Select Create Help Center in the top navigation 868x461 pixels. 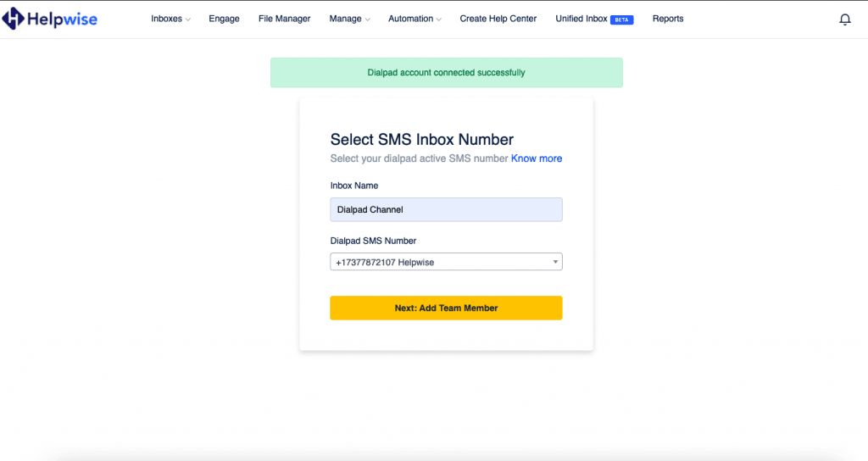(x=498, y=19)
